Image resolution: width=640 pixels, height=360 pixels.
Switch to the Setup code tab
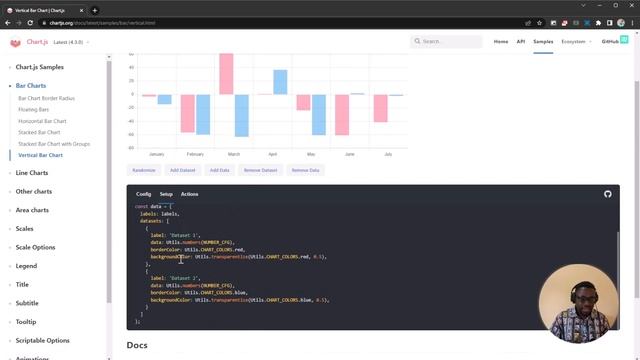click(x=166, y=194)
